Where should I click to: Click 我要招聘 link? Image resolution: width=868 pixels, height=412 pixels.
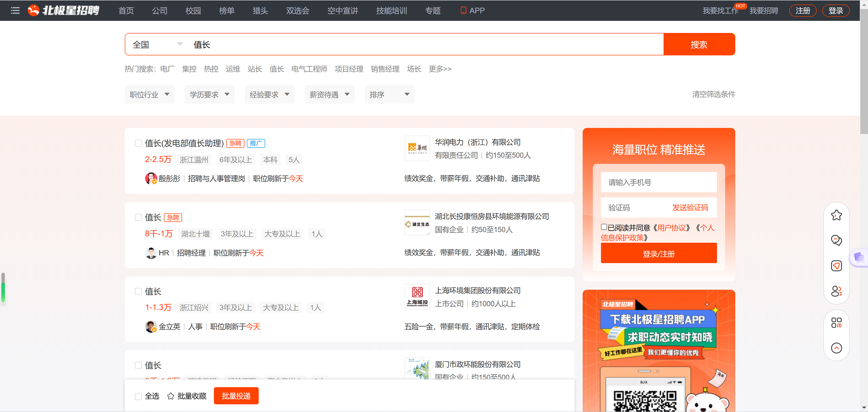pyautogui.click(x=764, y=10)
